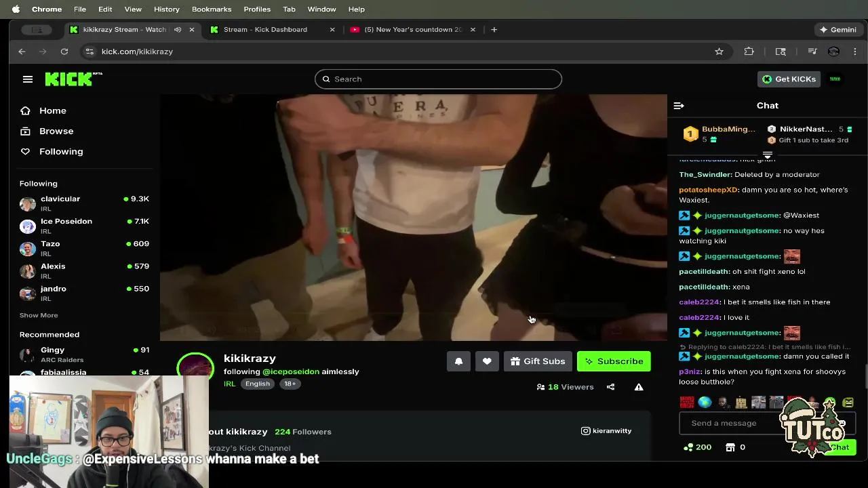868x488 pixels.
Task: Click the English language tag
Action: coord(258,384)
